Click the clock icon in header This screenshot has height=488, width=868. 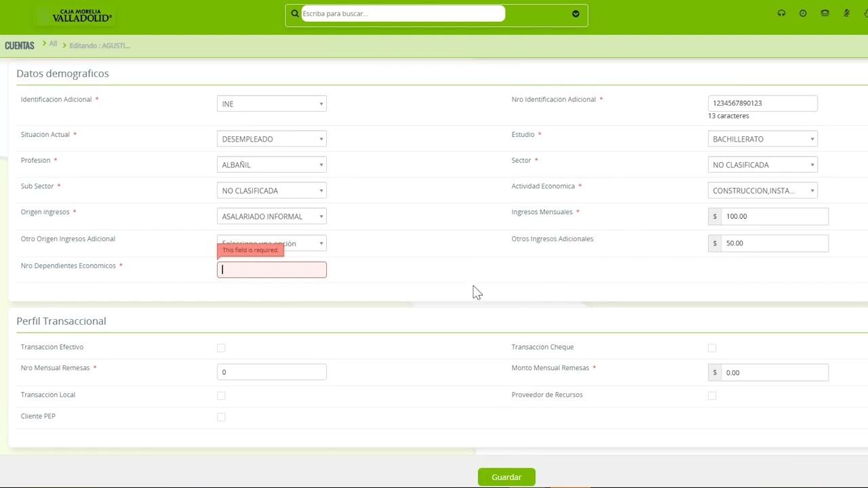[x=803, y=14]
